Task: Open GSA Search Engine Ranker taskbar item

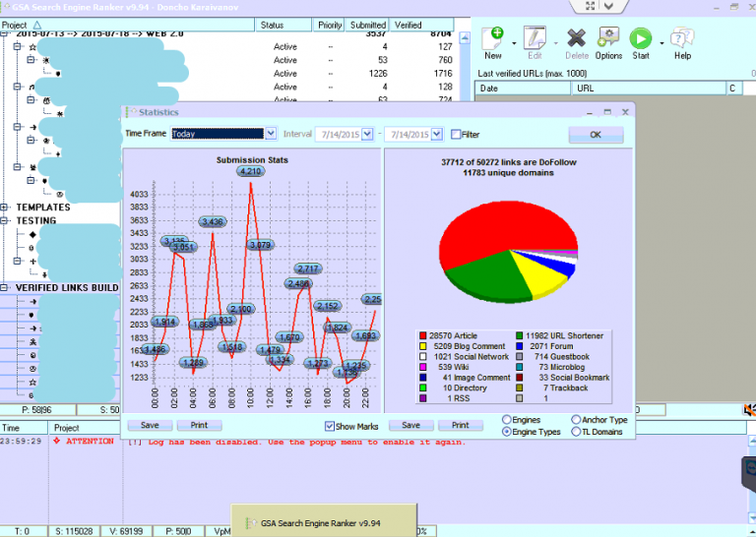Action: 323,522
